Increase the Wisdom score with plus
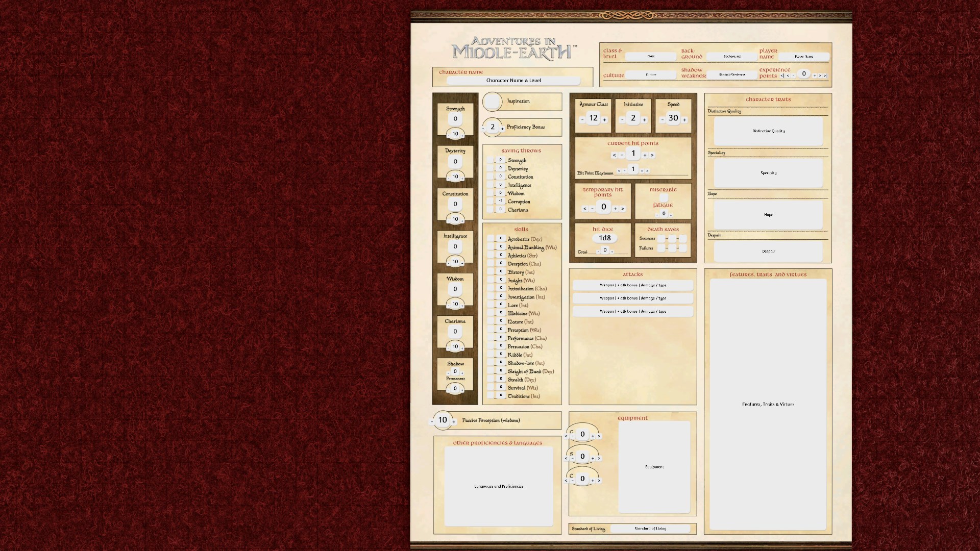The image size is (980, 551). coord(462,306)
